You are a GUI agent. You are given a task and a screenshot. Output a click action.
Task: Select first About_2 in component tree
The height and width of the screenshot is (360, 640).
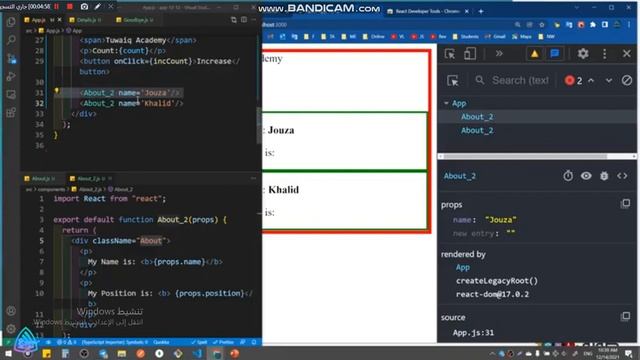tap(477, 117)
